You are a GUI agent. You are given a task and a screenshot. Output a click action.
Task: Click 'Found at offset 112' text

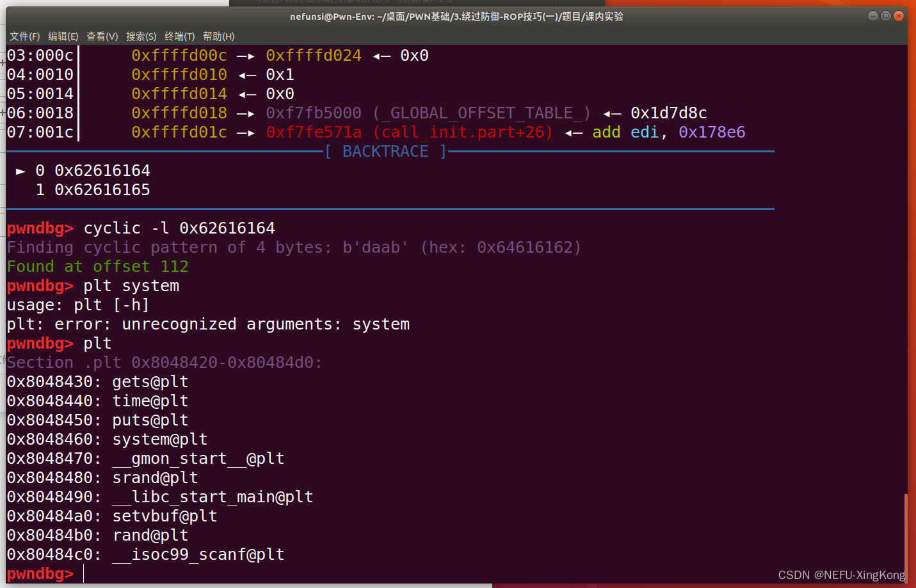[97, 267]
